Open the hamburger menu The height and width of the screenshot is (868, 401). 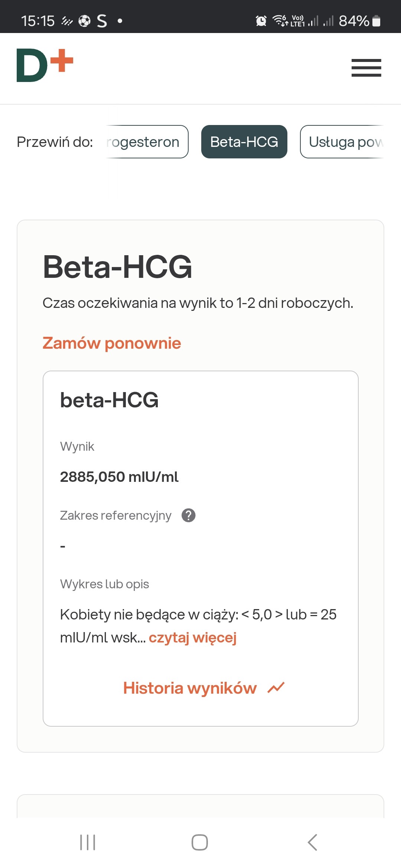(366, 68)
